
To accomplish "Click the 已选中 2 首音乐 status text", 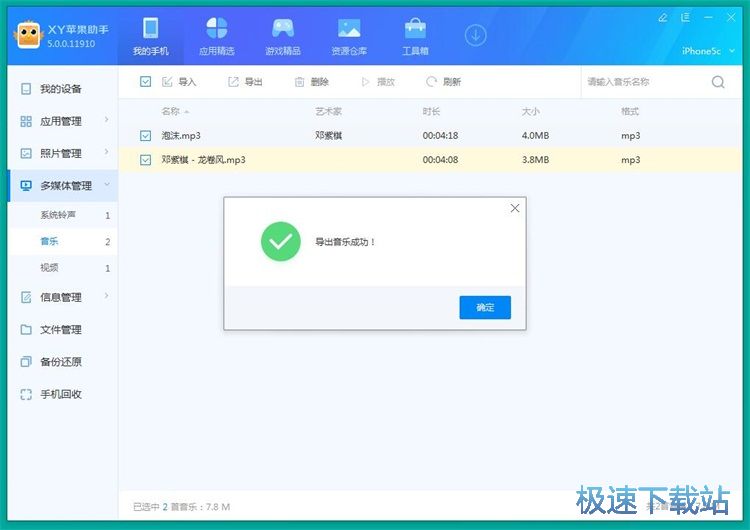I will pos(181,507).
